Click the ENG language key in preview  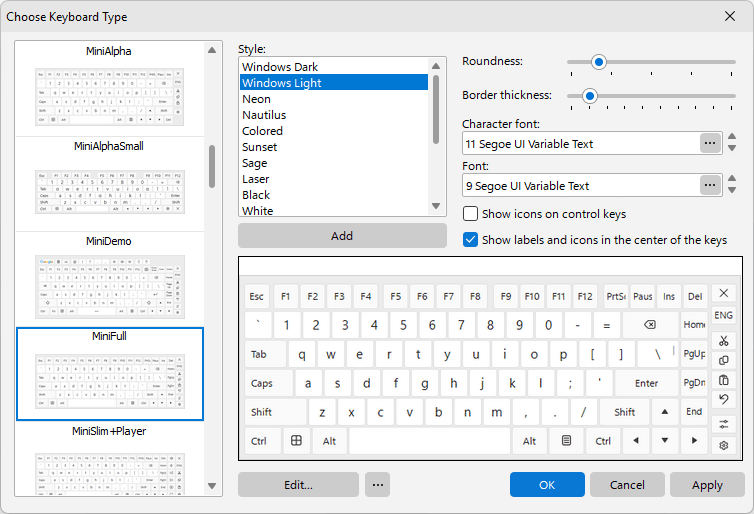[x=724, y=315]
